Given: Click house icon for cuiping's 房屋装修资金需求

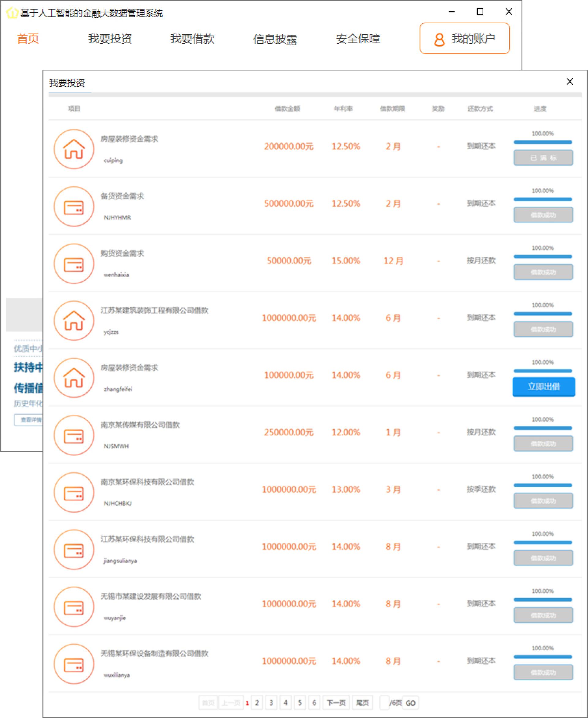Looking at the screenshot, I should 74,149.
